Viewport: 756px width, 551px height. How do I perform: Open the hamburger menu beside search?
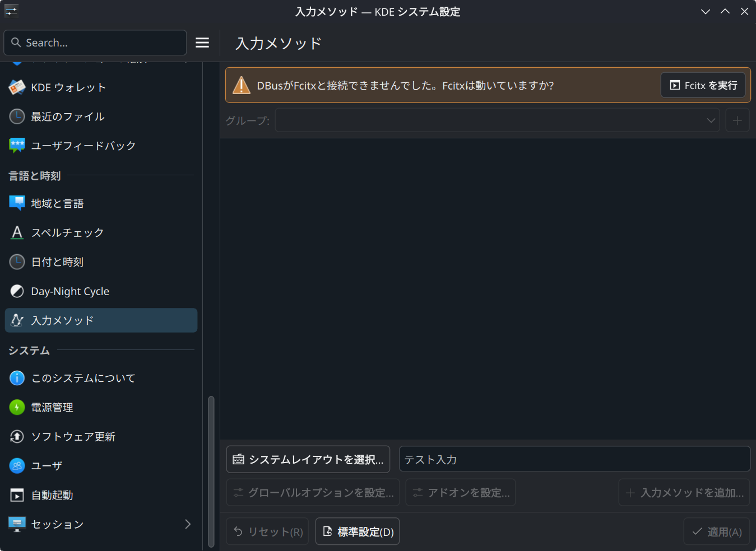click(202, 43)
